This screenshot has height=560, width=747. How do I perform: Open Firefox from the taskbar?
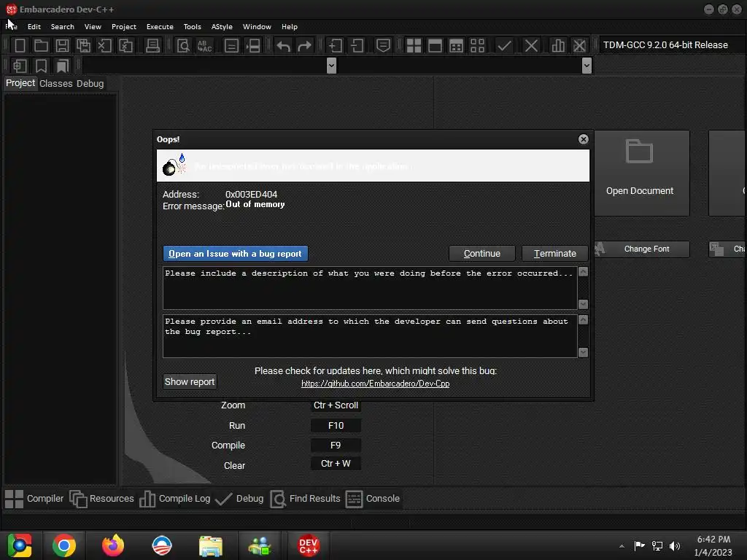113,545
